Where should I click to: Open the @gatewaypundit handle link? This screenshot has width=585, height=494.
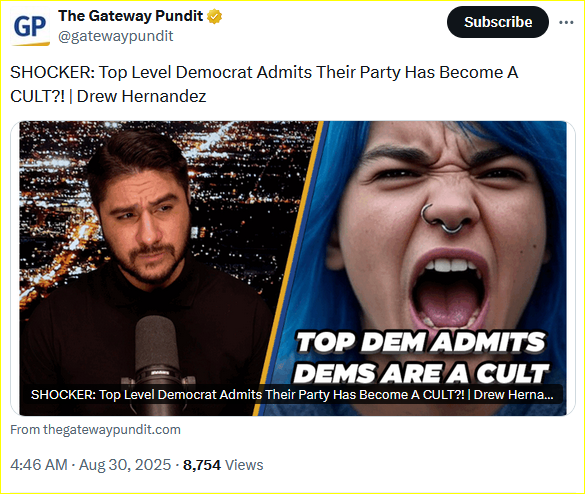[116, 36]
